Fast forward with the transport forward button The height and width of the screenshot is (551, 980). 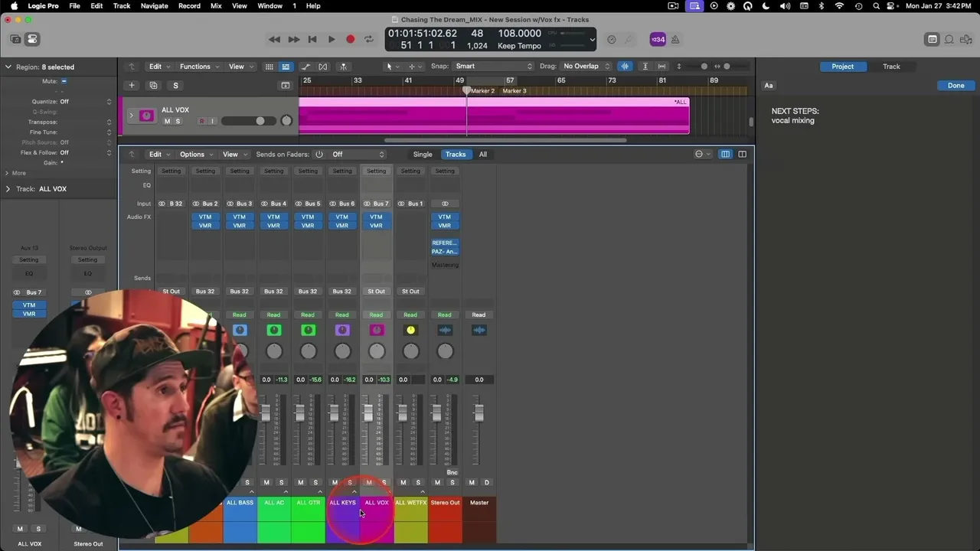coord(293,39)
